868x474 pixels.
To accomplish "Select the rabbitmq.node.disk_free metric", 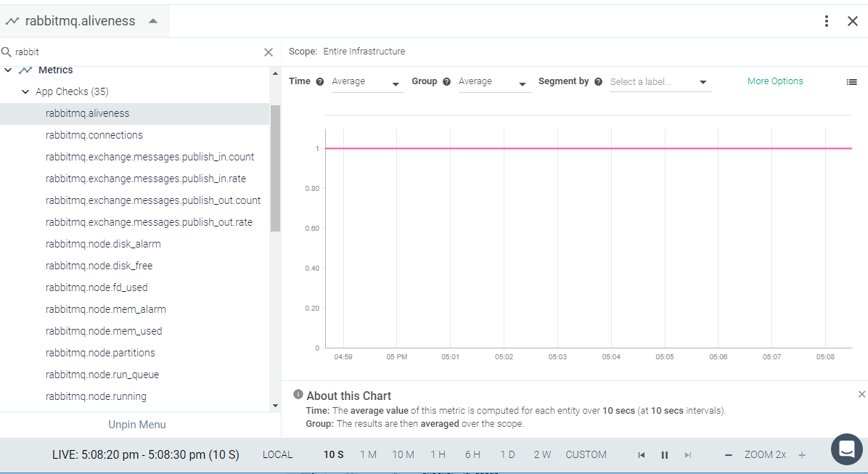I will (x=99, y=266).
